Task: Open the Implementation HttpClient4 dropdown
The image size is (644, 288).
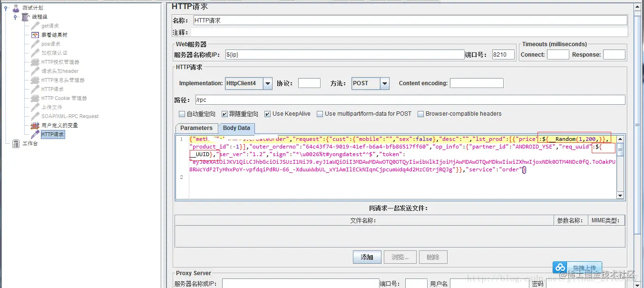Action: point(267,83)
